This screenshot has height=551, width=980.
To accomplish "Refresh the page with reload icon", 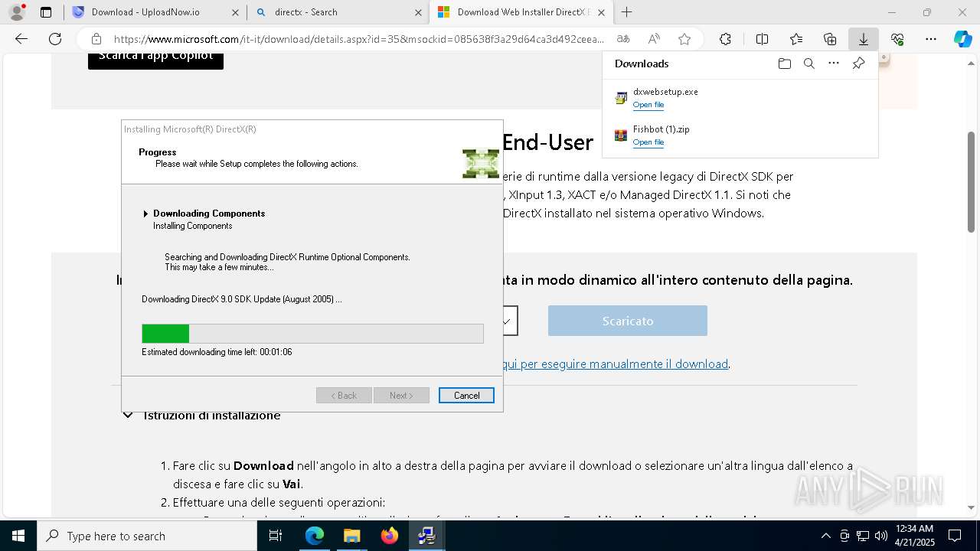I will (55, 39).
